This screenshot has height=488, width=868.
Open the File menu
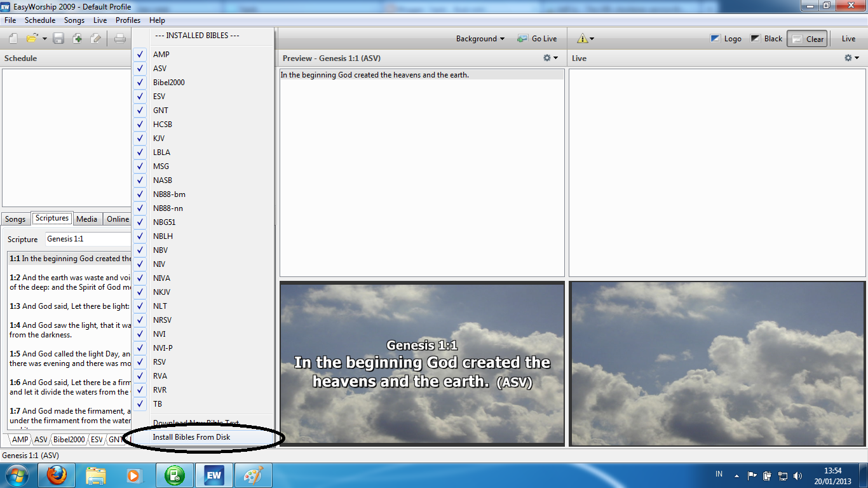point(10,20)
